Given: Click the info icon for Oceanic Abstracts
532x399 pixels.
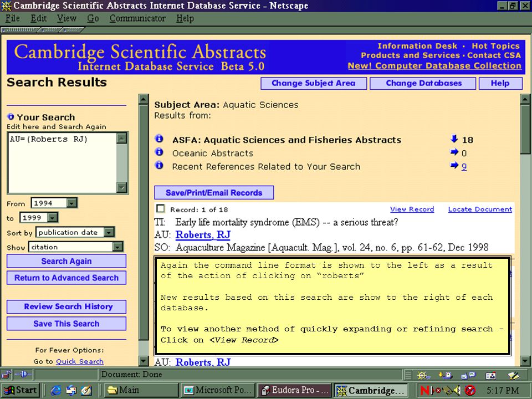Looking at the screenshot, I should pos(159,152).
